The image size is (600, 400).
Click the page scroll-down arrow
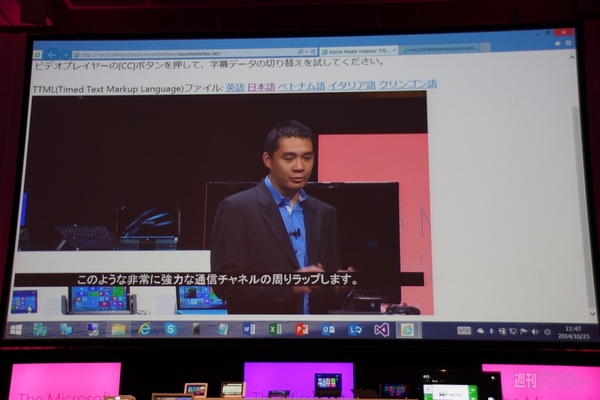(592, 313)
